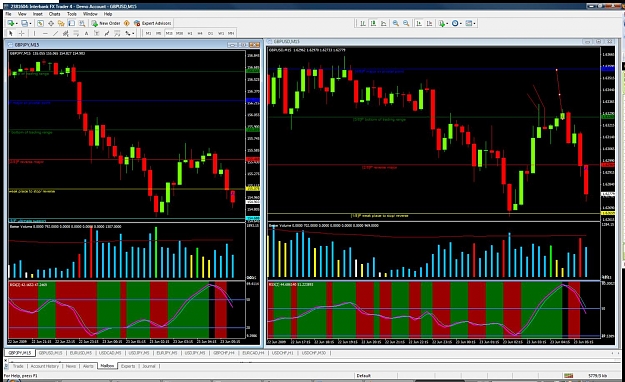This screenshot has width=625, height=382.
Task: Switch timeframe to H1
Action: (x=190, y=33)
